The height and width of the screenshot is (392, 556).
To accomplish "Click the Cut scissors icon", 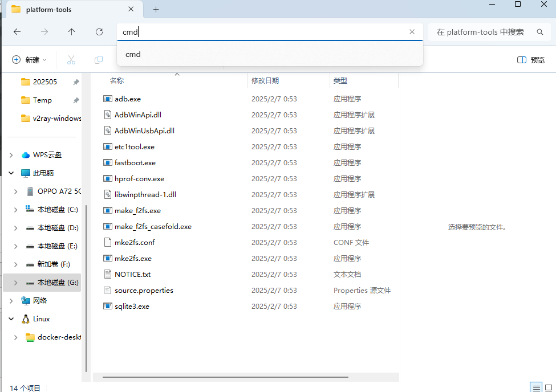I will click(x=71, y=60).
